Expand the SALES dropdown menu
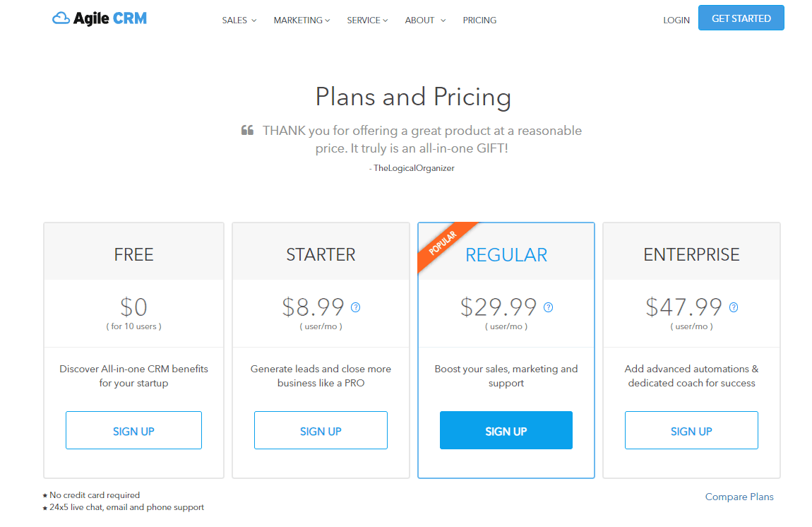The height and width of the screenshot is (527, 812). 239,20
